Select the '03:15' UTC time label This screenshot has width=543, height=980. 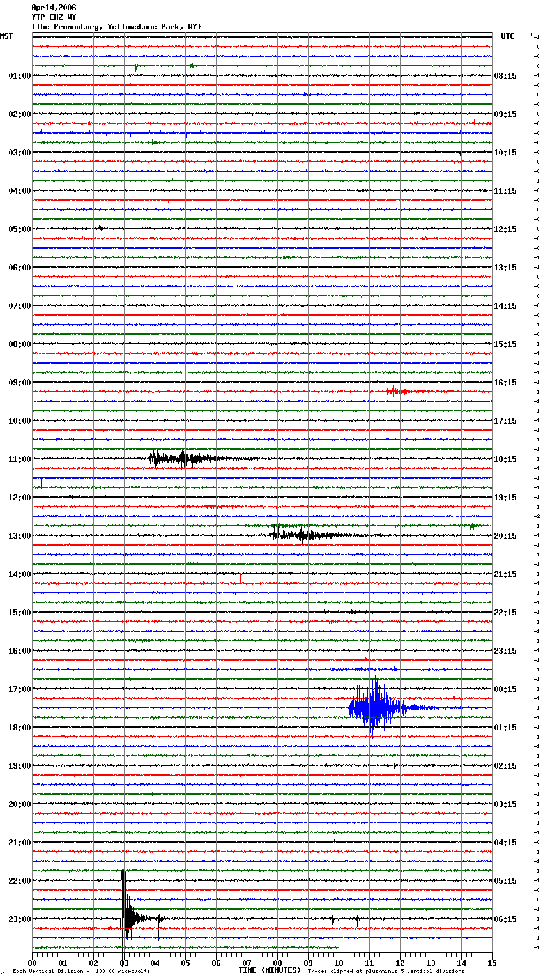[x=505, y=804]
